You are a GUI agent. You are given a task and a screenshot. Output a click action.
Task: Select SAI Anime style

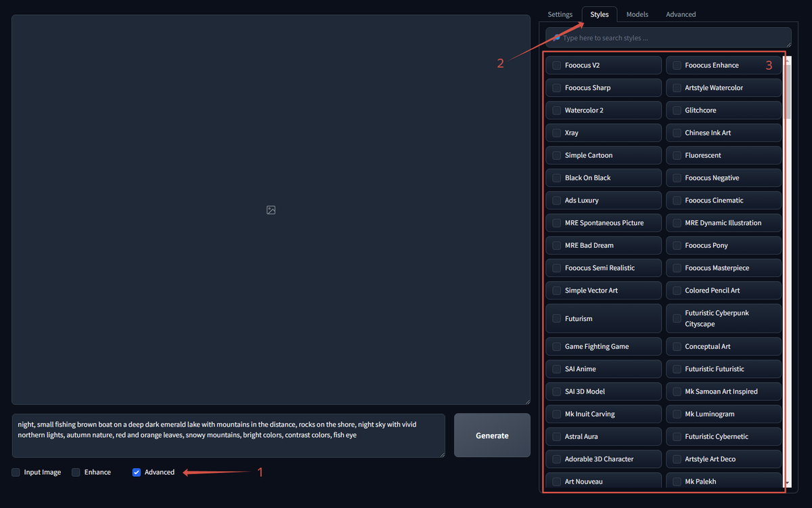556,369
